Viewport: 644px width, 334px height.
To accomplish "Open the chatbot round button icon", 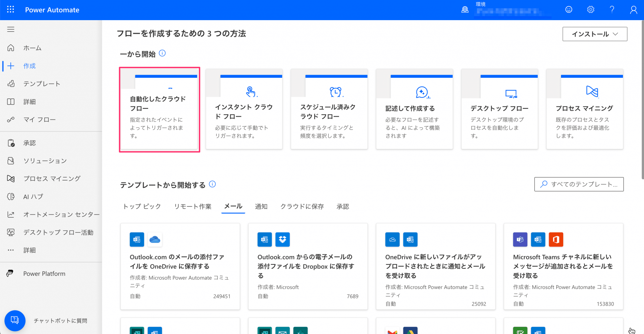I will [x=15, y=320].
